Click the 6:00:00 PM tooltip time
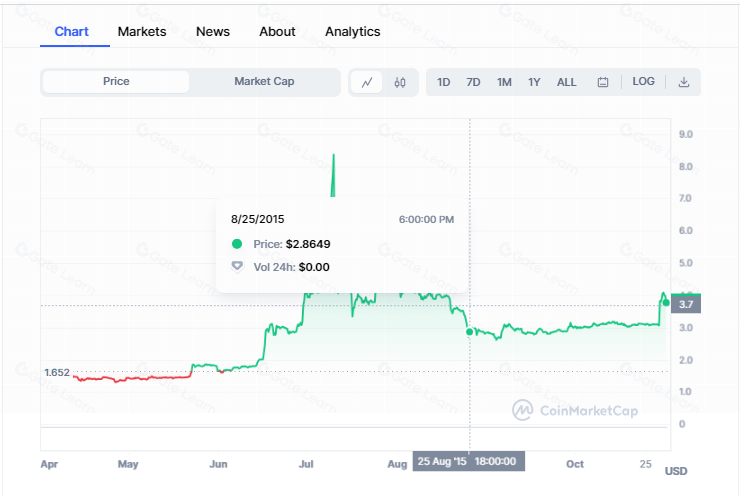This screenshot has height=496, width=740. tap(426, 219)
